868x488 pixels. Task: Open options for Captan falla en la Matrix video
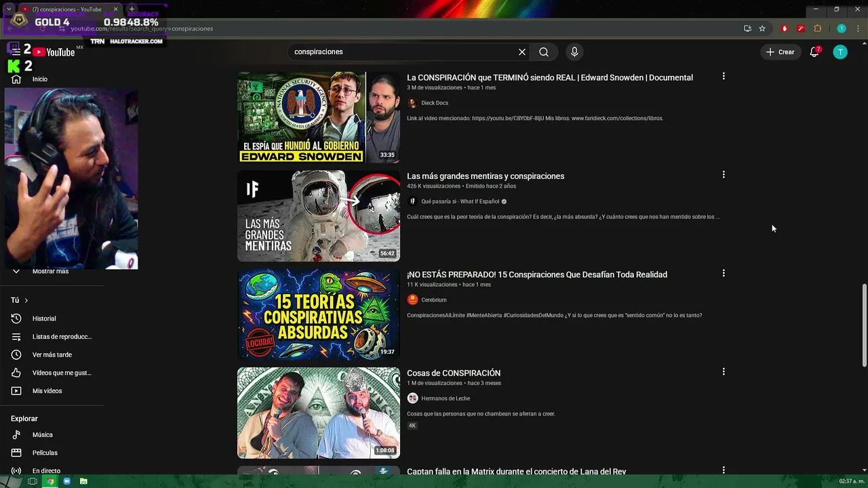724,470
